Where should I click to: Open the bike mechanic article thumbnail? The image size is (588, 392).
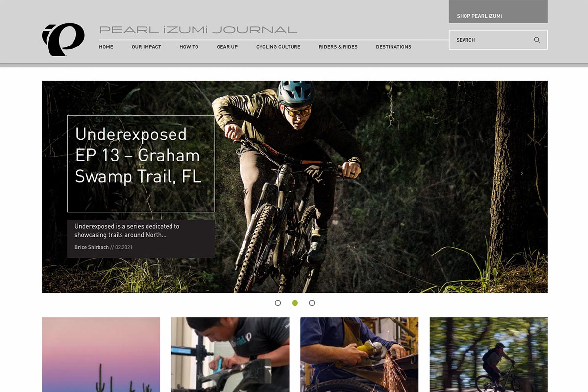click(230, 354)
